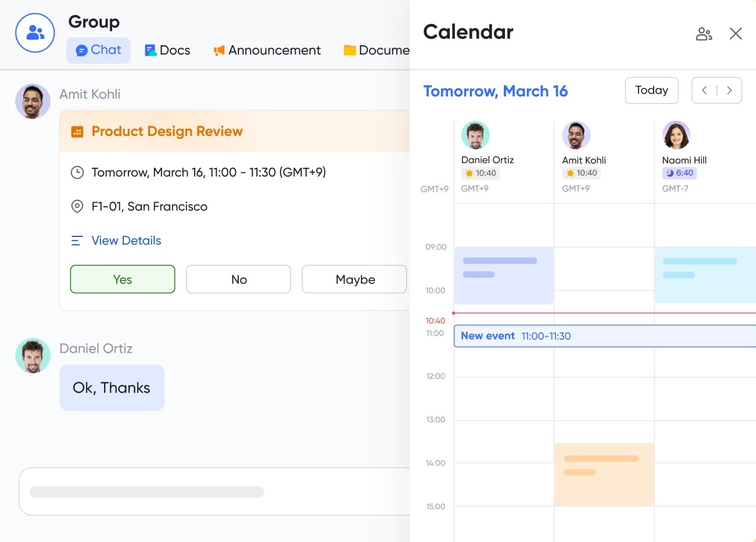Click the Group avatar icon

pos(35,33)
